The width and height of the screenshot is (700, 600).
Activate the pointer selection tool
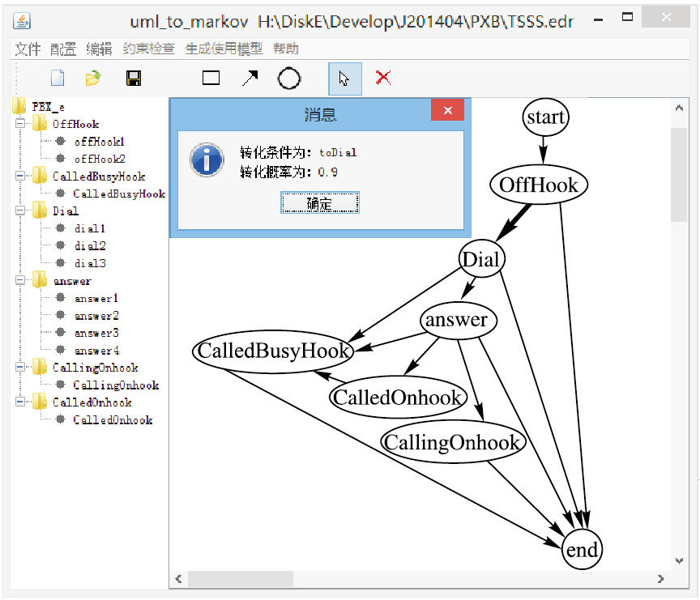[344, 79]
